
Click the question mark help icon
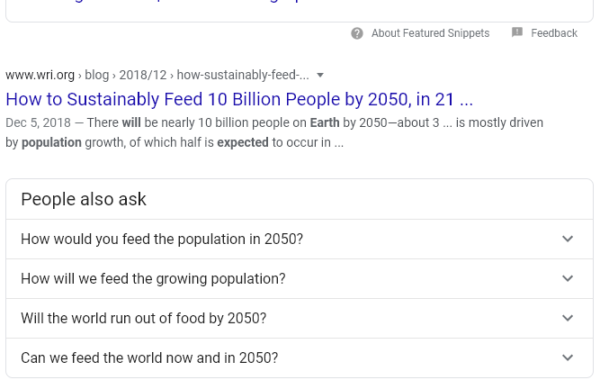coord(357,33)
